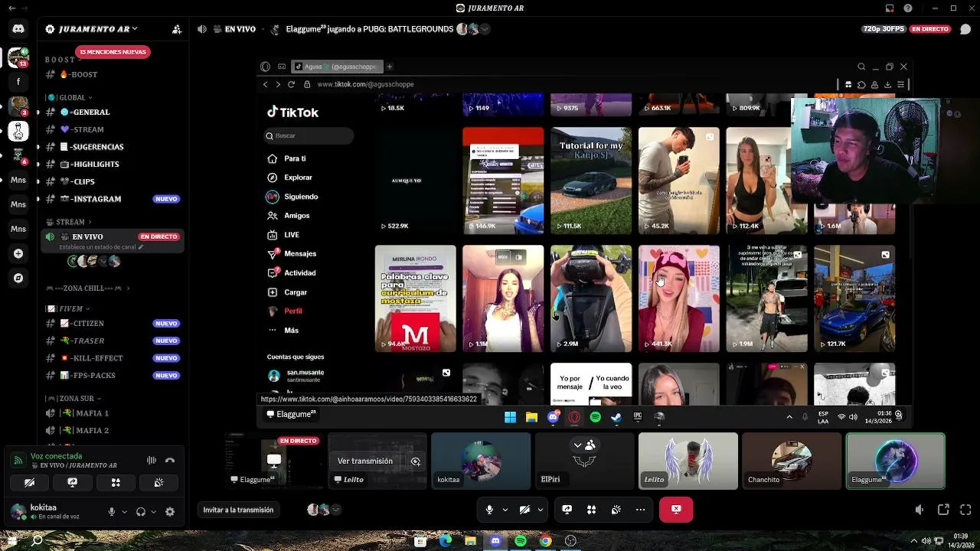Open Discord help icon in title bar

pos(908,8)
